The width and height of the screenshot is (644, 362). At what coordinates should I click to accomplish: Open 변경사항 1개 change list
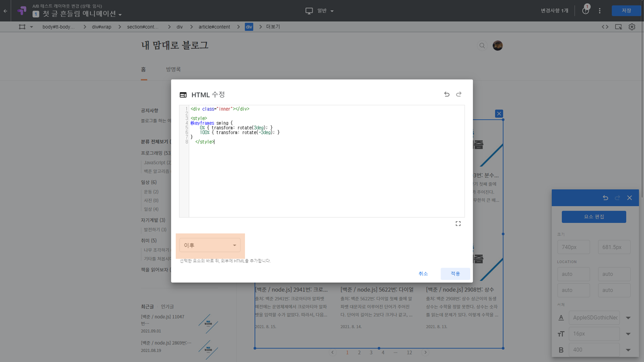554,11
